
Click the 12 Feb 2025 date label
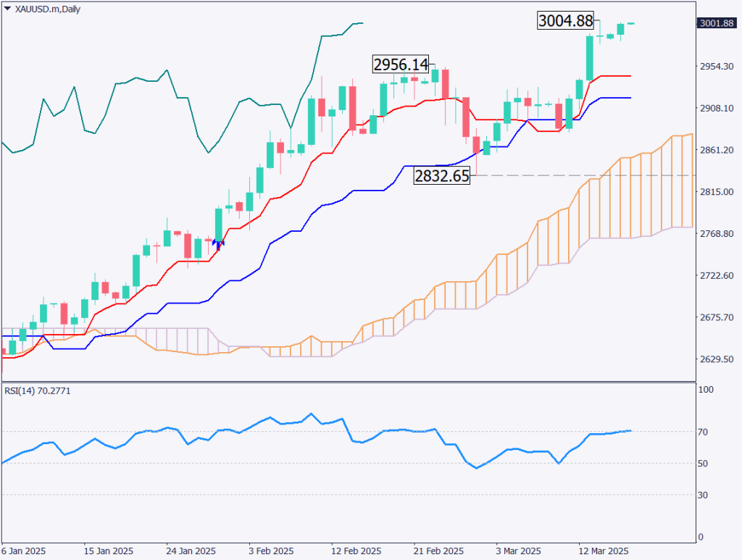coord(356,551)
